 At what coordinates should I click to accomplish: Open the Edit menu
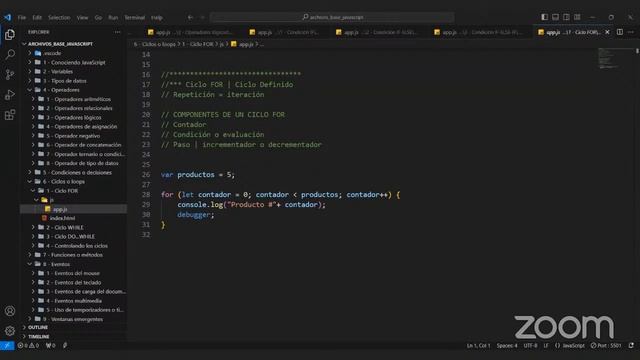click(37, 18)
